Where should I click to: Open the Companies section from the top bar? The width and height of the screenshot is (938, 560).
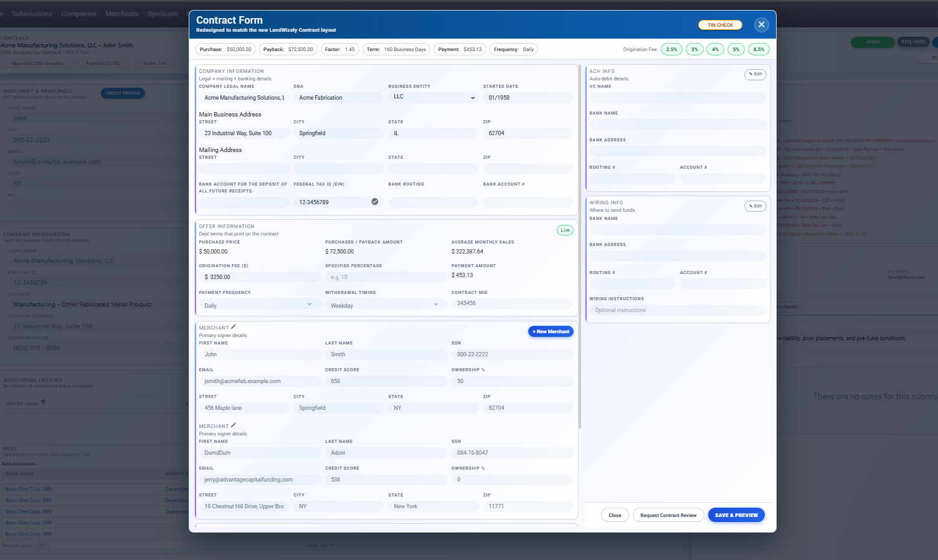(x=78, y=13)
